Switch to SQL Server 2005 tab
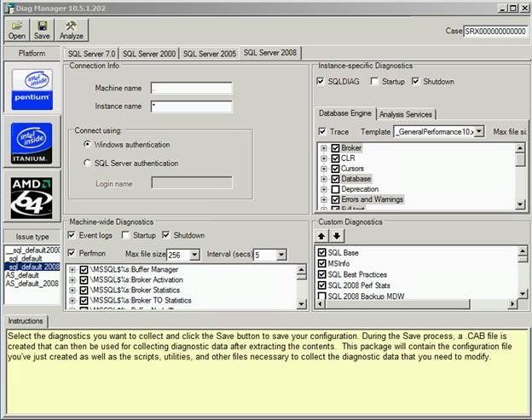 point(210,54)
